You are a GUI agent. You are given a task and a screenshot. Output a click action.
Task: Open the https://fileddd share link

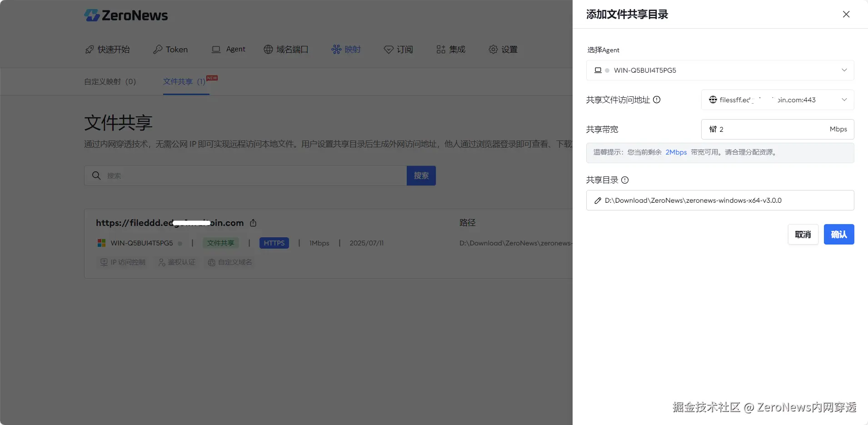pos(170,223)
